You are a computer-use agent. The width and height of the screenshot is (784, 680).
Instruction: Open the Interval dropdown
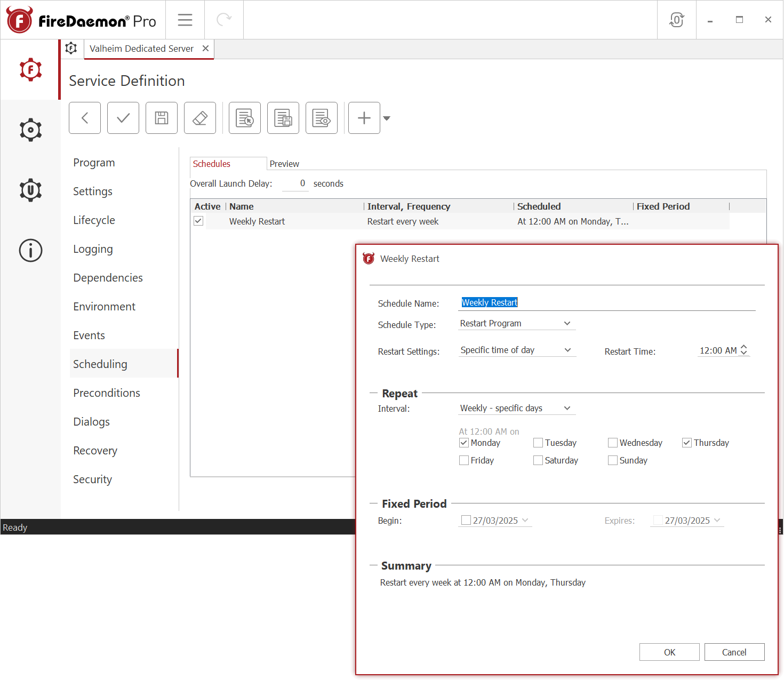point(517,409)
